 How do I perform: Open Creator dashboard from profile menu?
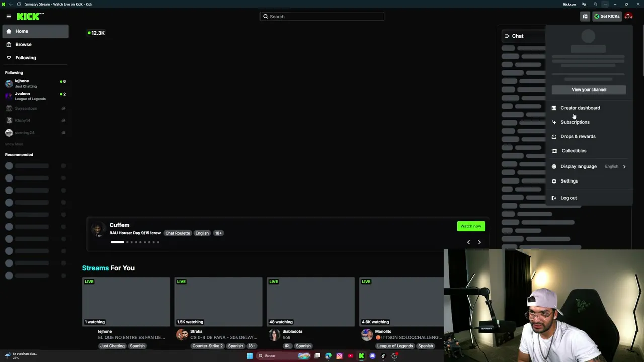tap(589, 108)
